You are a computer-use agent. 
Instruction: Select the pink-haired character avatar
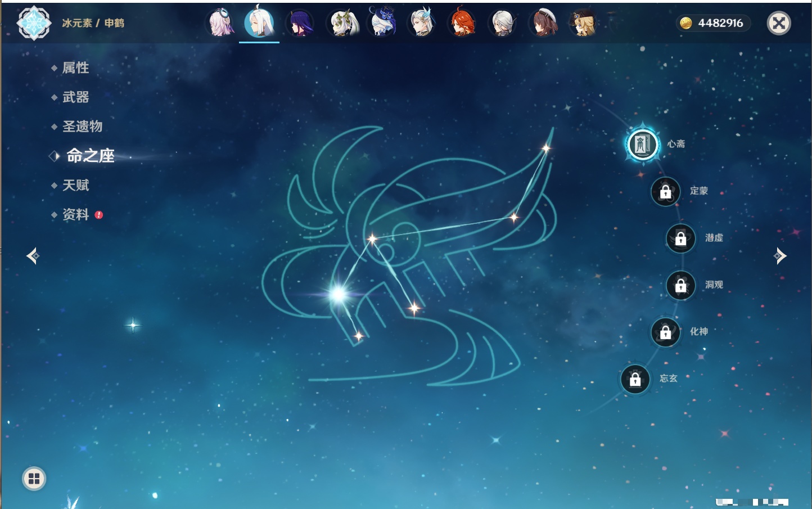coord(220,22)
